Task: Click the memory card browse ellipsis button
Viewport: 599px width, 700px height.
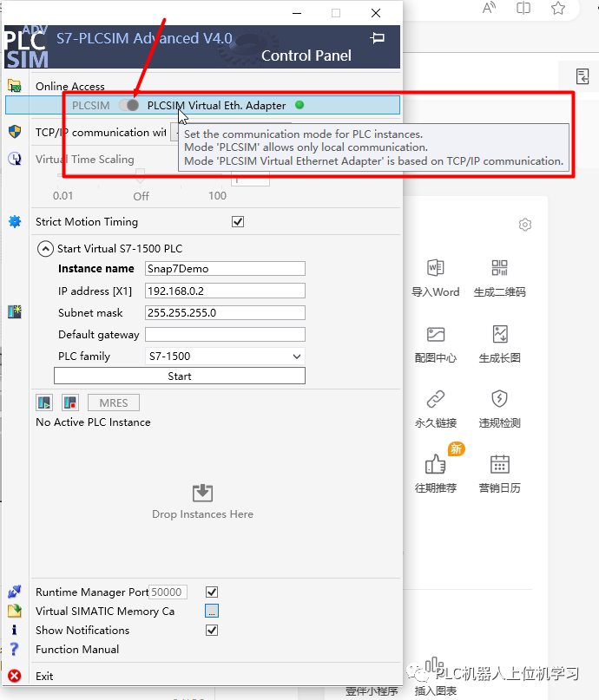Action: click(212, 611)
